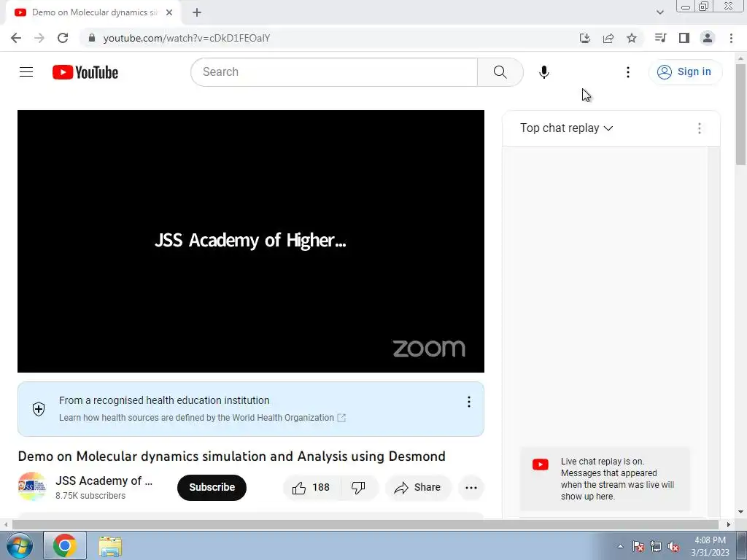Screen dimensions: 747x560
Task: Share this page via the address bar share icon
Action: tap(608, 38)
